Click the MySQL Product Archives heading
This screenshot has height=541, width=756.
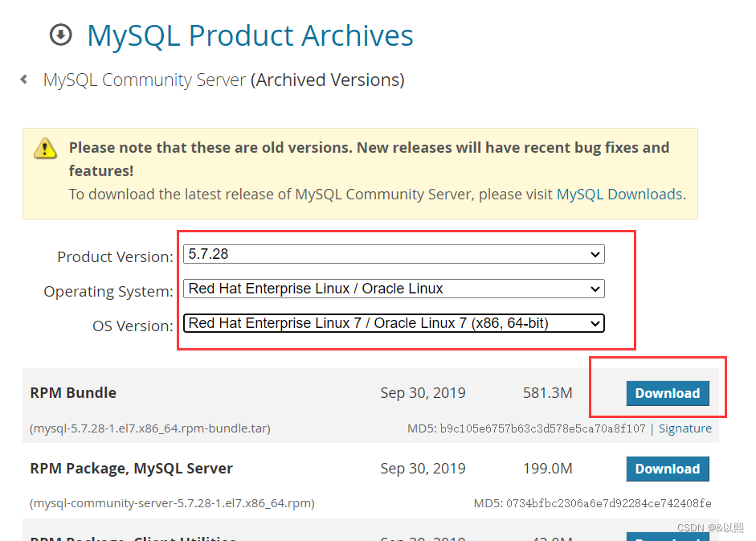[250, 35]
